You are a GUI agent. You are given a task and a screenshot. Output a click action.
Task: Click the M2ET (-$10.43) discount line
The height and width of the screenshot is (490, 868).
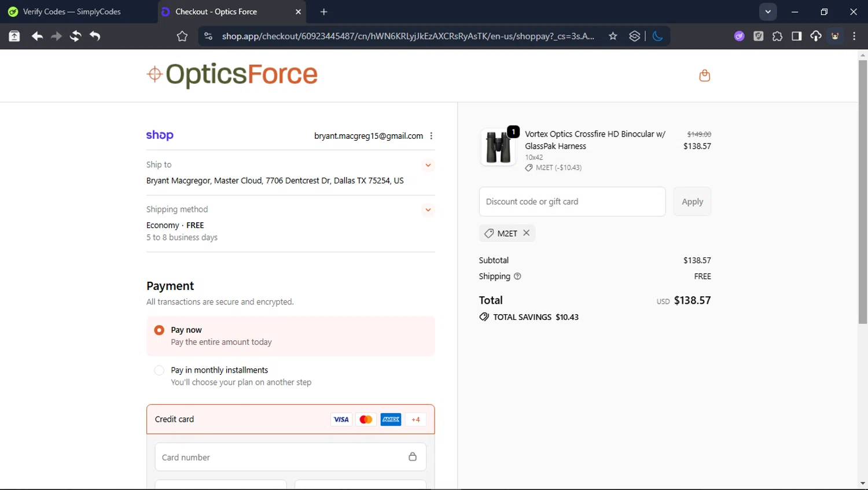click(x=553, y=168)
